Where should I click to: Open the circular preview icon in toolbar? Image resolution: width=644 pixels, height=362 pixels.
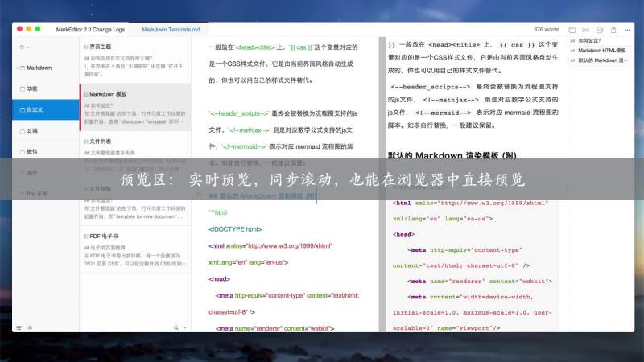pos(600,30)
